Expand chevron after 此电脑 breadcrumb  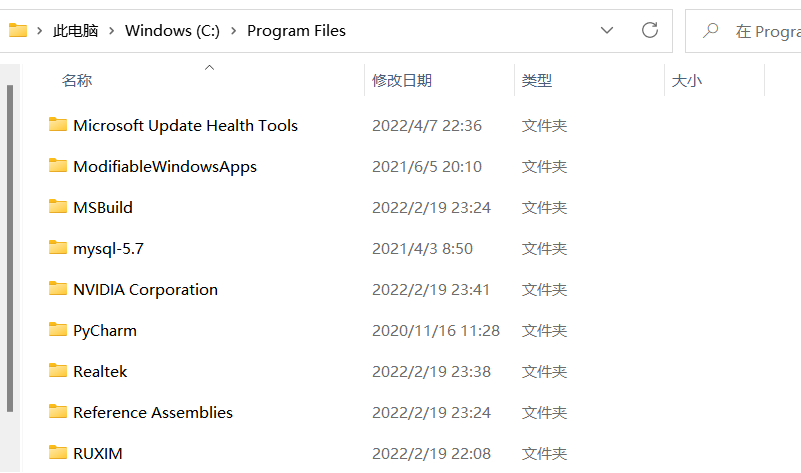(111, 31)
